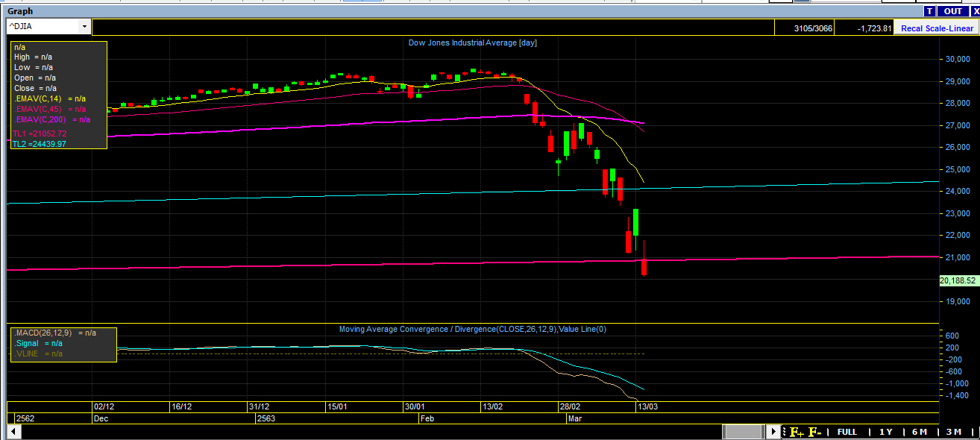Select the FULL time range
This screenshot has width=980, height=440.
pyautogui.click(x=846, y=432)
